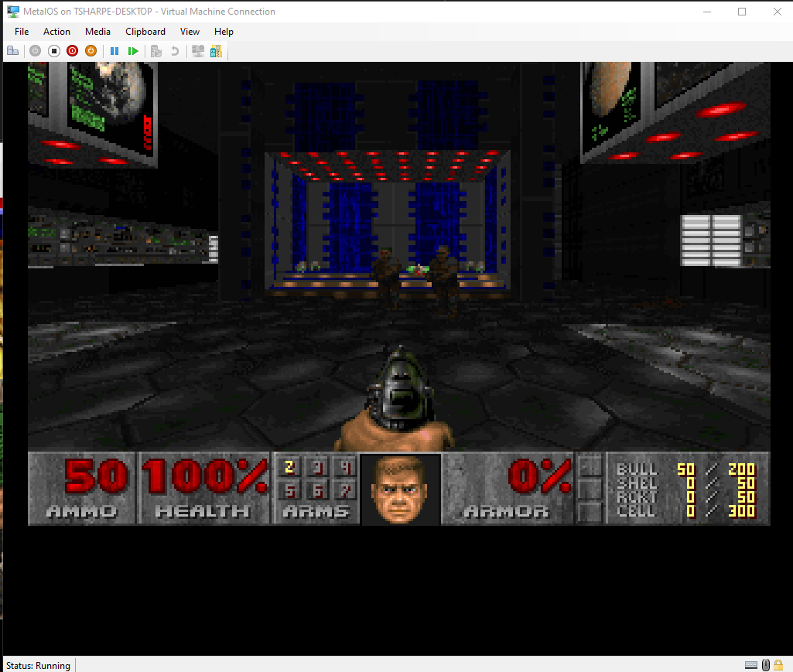Click the SHEL ammo row label
This screenshot has width=793, height=672.
pos(637,484)
